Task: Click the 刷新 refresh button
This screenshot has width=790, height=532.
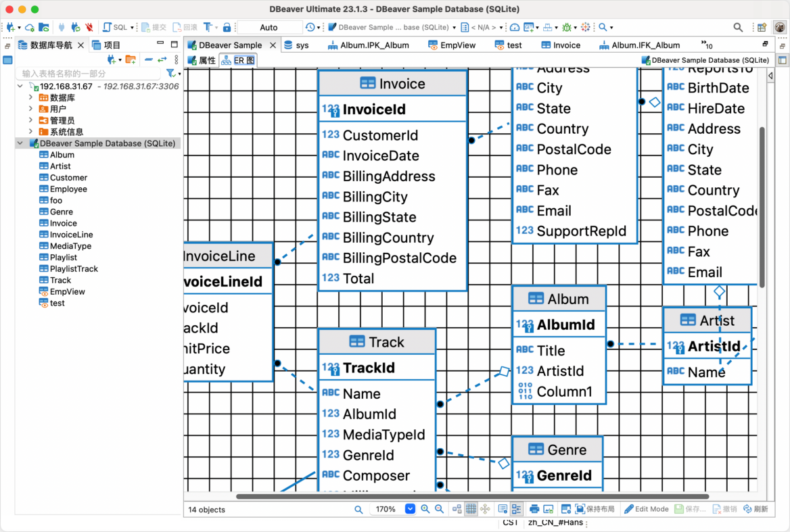Action: pyautogui.click(x=756, y=509)
